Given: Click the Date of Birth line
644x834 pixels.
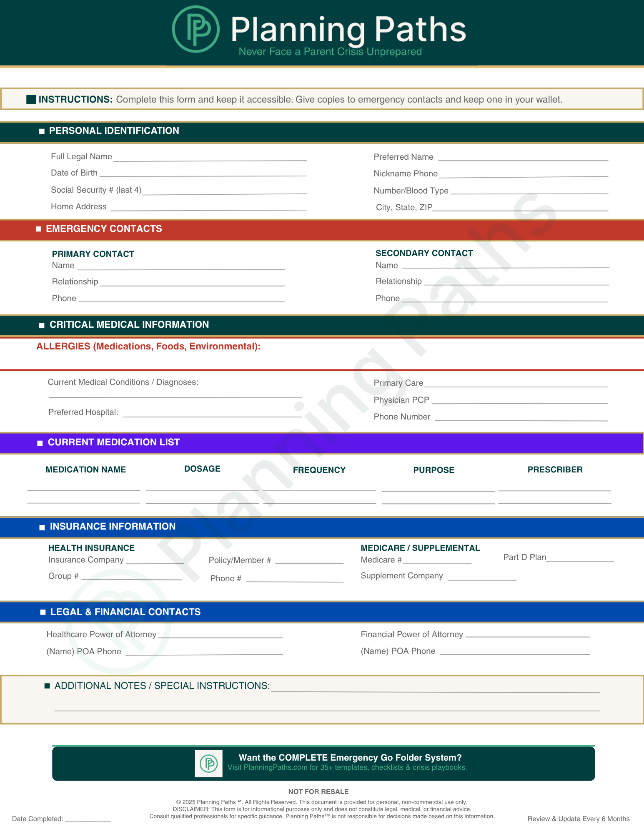Looking at the screenshot, I should 203,173.
